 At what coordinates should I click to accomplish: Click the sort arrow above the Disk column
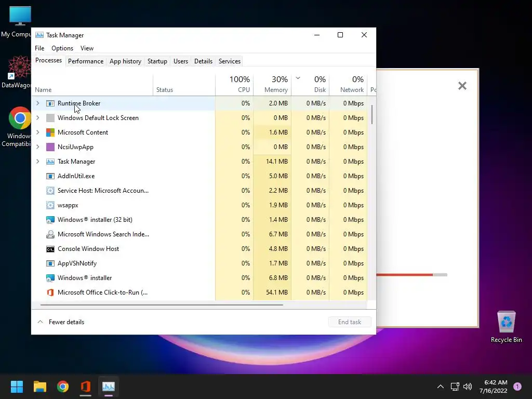pos(298,78)
